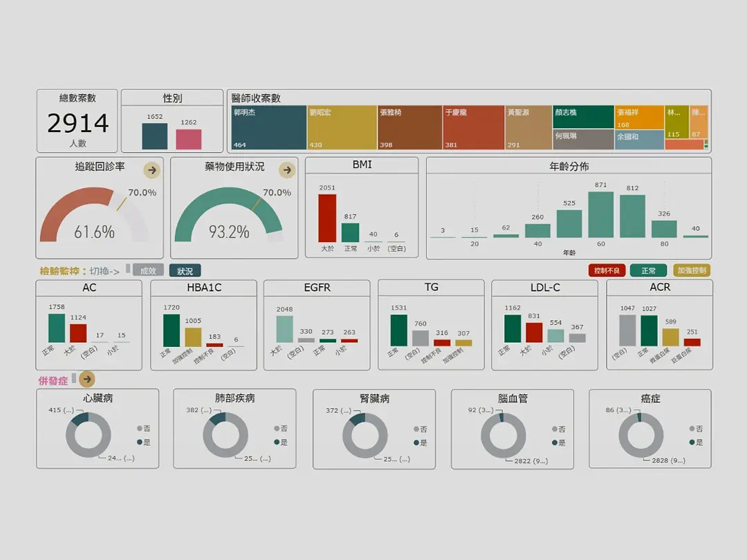The height and width of the screenshot is (560, 747).
Task: Select the 余國和 treemap tile
Action: pyautogui.click(x=639, y=140)
